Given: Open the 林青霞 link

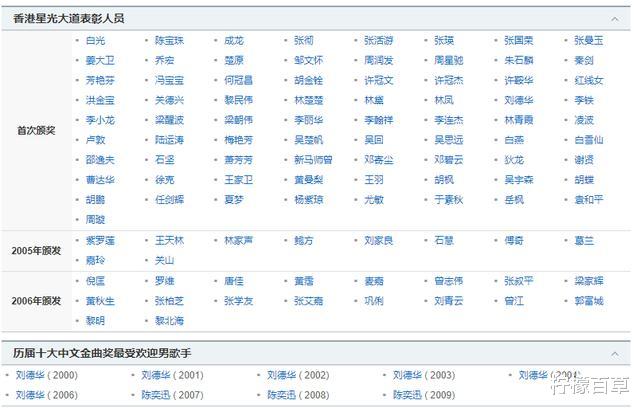Looking at the screenshot, I should [519, 120].
